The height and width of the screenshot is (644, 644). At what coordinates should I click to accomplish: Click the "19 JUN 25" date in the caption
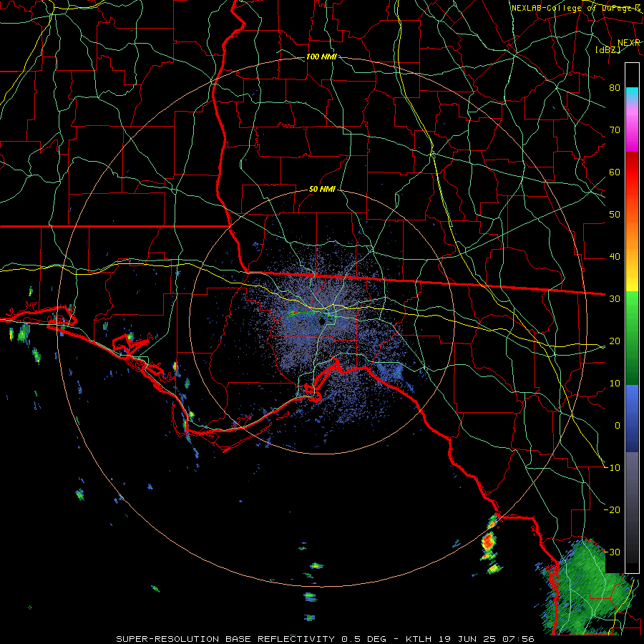point(468,639)
